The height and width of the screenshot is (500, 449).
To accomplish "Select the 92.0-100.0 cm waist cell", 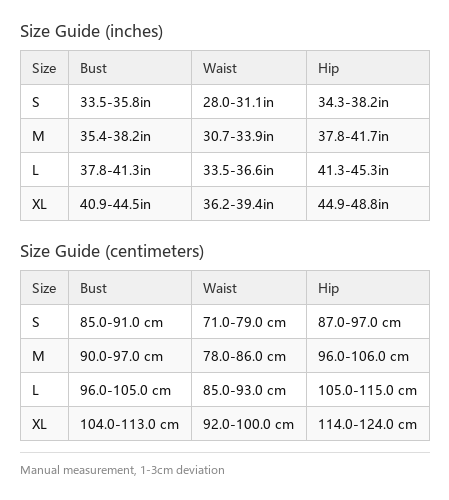I will pos(249,424).
